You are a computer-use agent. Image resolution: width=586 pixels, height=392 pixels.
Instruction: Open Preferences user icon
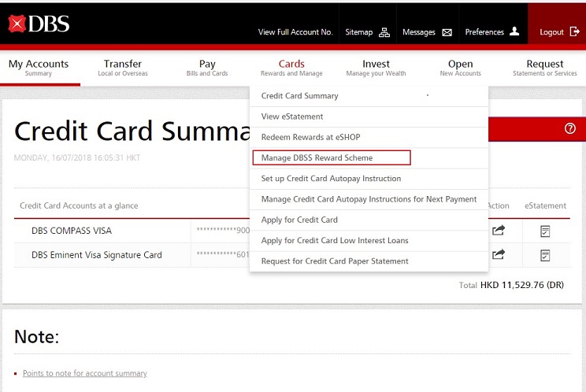pos(514,31)
